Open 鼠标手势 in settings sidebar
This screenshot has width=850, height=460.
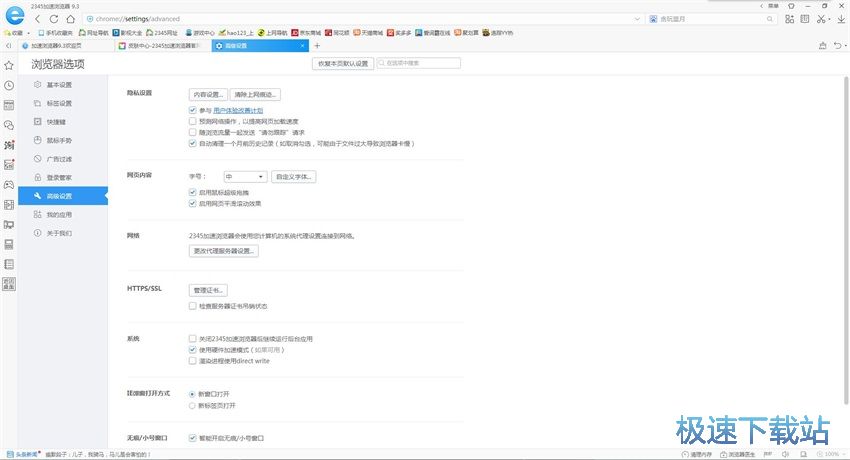click(63, 140)
